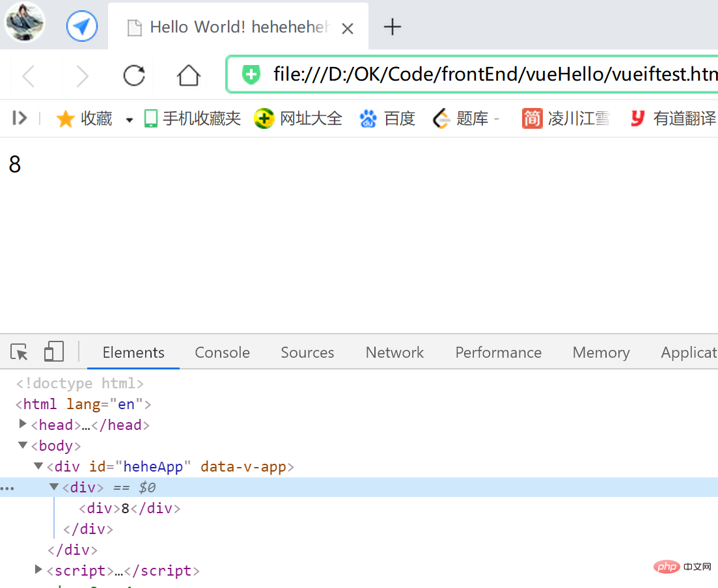This screenshot has height=588, width=718.
Task: Go to the home page icon
Action: click(189, 76)
